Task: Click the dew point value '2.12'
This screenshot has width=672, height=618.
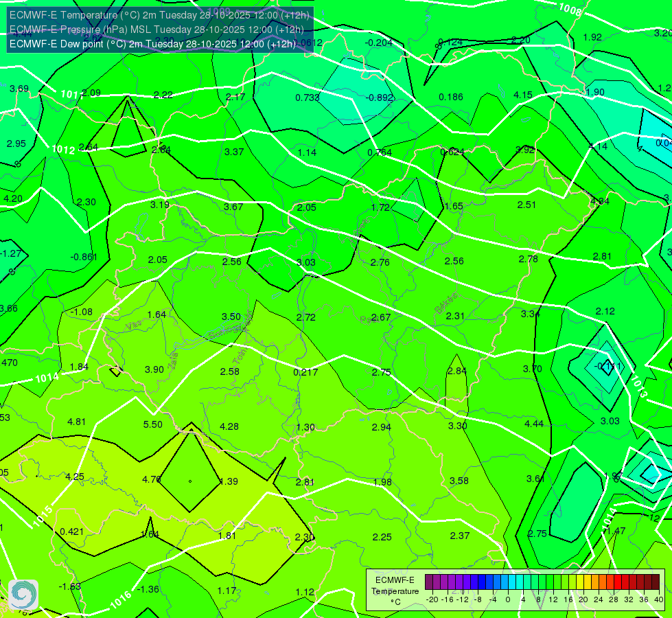Action: pyautogui.click(x=605, y=311)
